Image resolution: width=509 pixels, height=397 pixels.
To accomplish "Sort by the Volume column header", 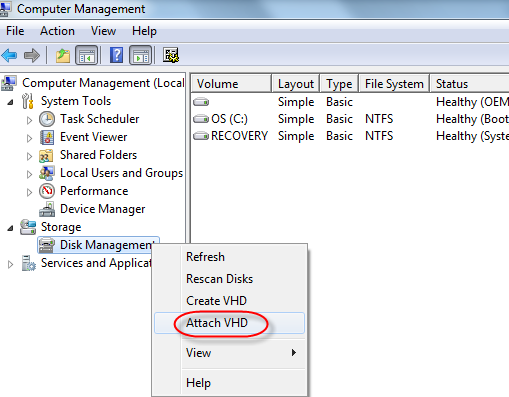I will 231,84.
